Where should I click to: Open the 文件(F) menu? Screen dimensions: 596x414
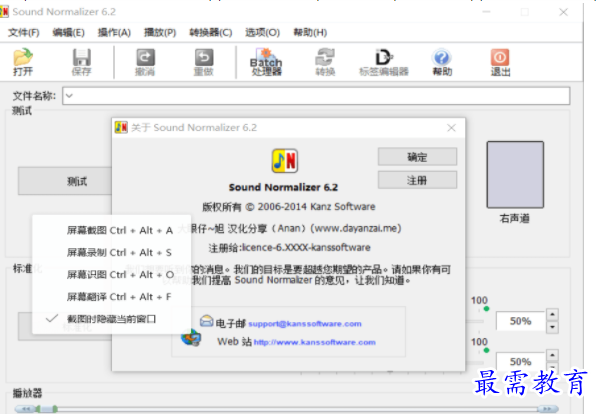pyautogui.click(x=24, y=33)
